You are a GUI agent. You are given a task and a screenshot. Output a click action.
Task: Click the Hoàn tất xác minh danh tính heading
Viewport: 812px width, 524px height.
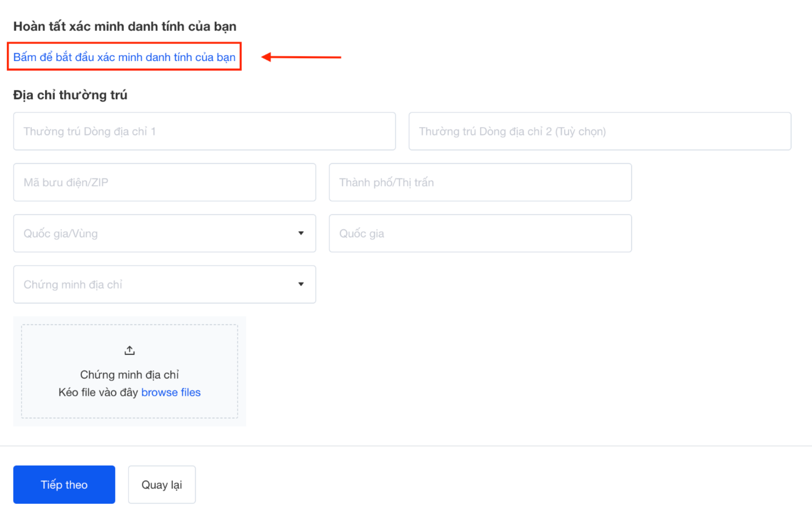125,26
